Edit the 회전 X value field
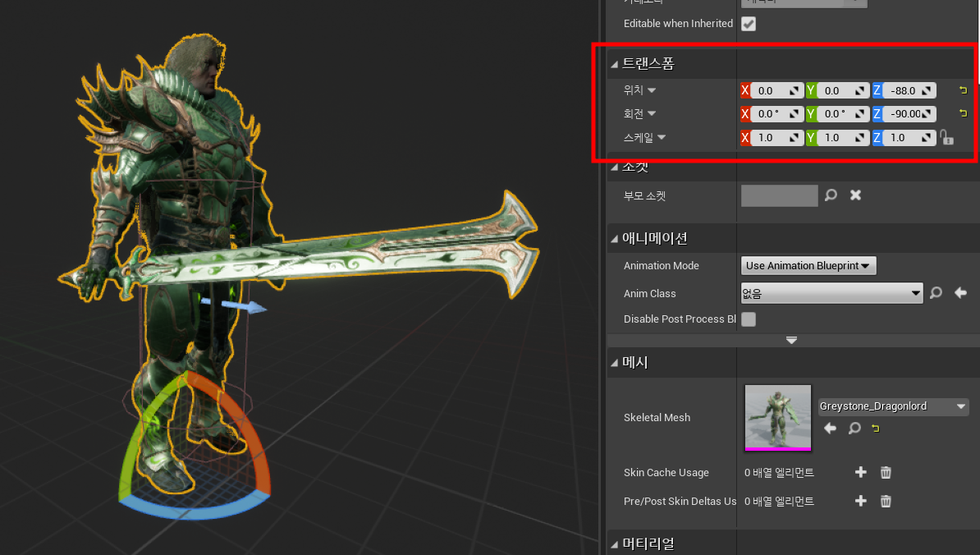Viewport: 980px width, 555px height. point(776,114)
